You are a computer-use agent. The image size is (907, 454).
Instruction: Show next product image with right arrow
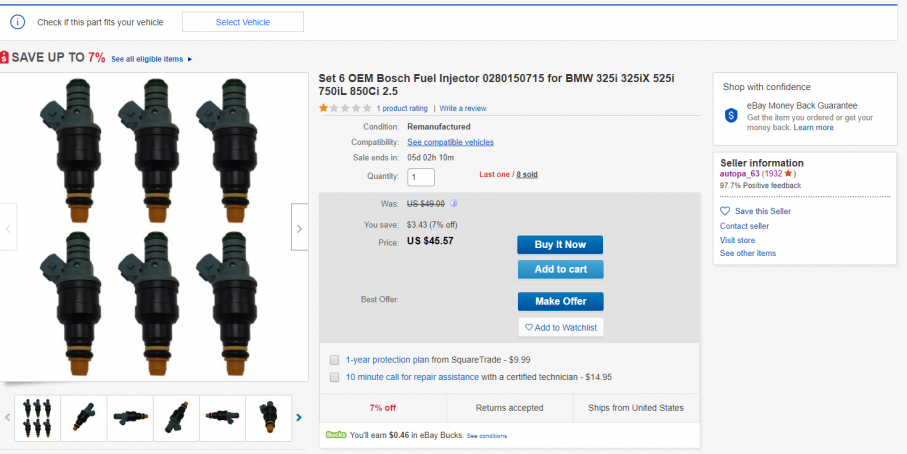(299, 228)
